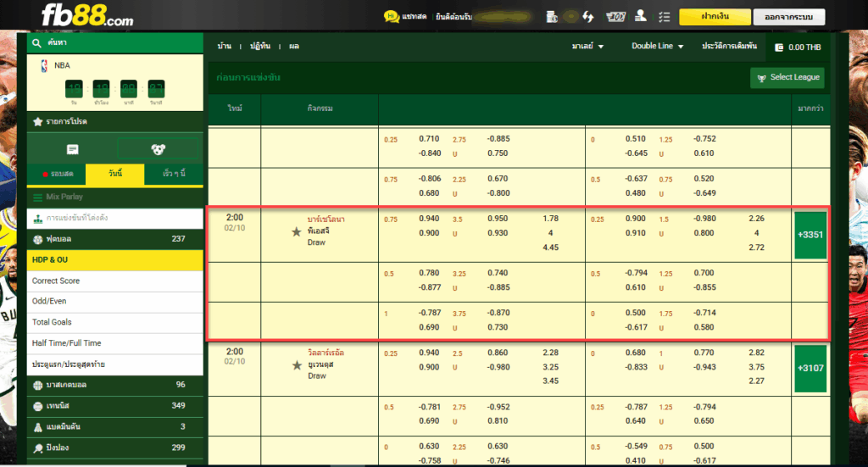Screen dimensions: 868x467
Task: Select the ball icon tab in sidebar
Action: coord(159,149)
